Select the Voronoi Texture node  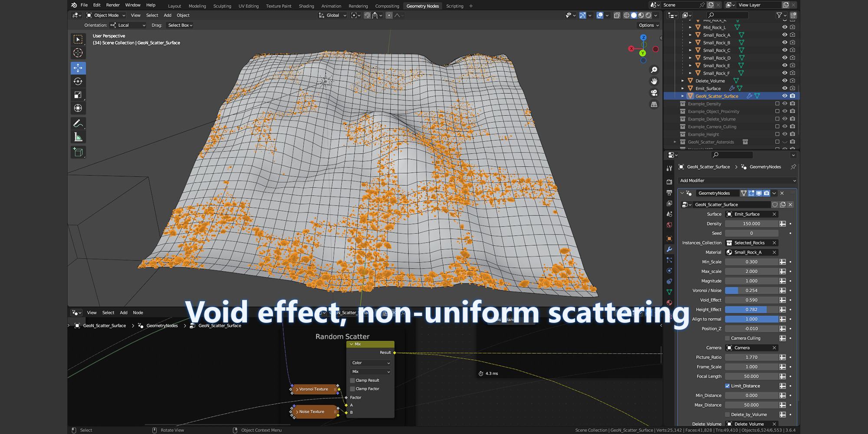(314, 389)
